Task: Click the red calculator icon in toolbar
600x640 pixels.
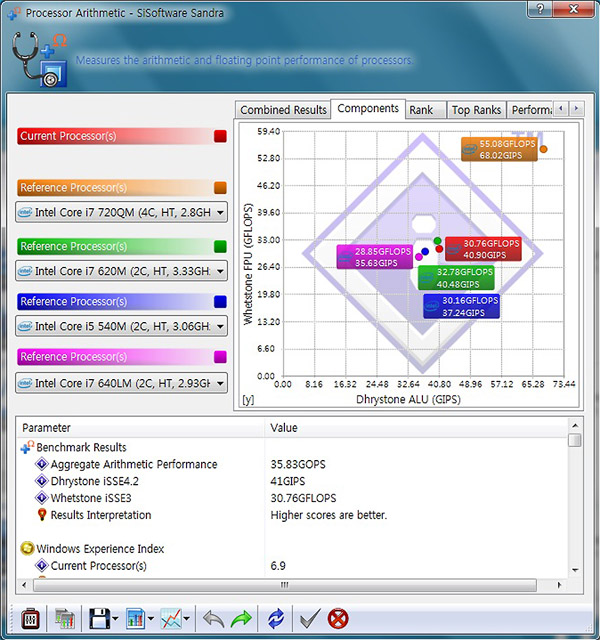Action: tap(29, 619)
